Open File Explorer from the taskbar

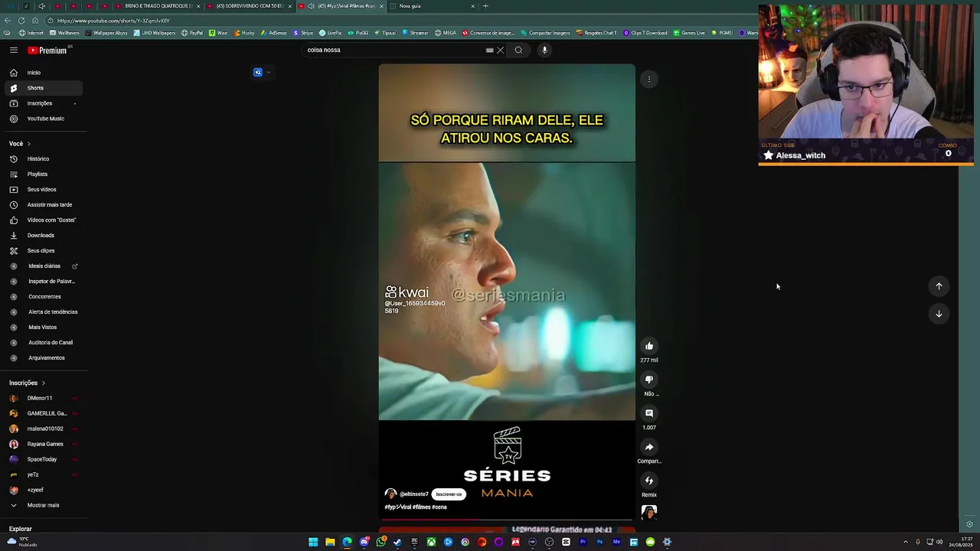pyautogui.click(x=330, y=543)
